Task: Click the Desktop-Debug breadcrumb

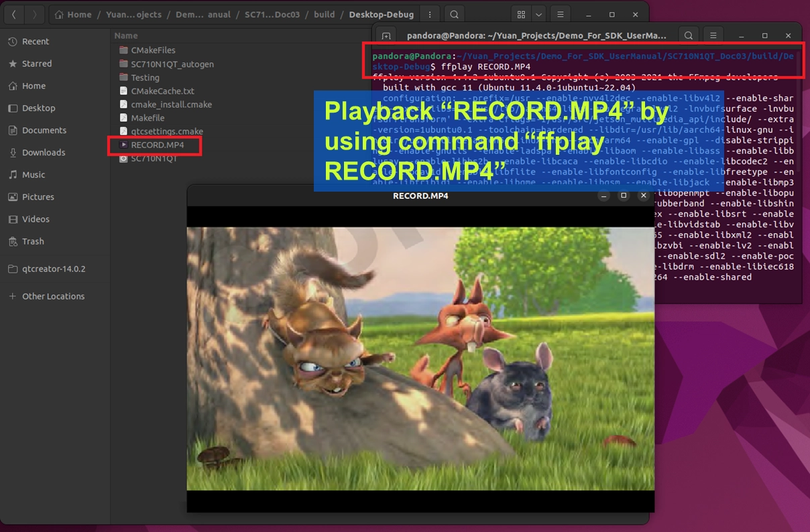Action: (382, 14)
